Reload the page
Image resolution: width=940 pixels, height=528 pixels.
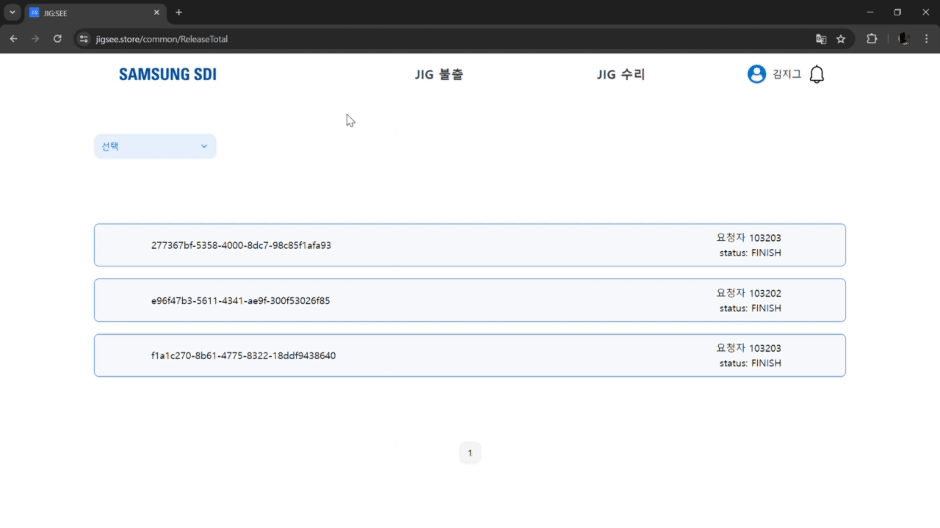(x=57, y=39)
